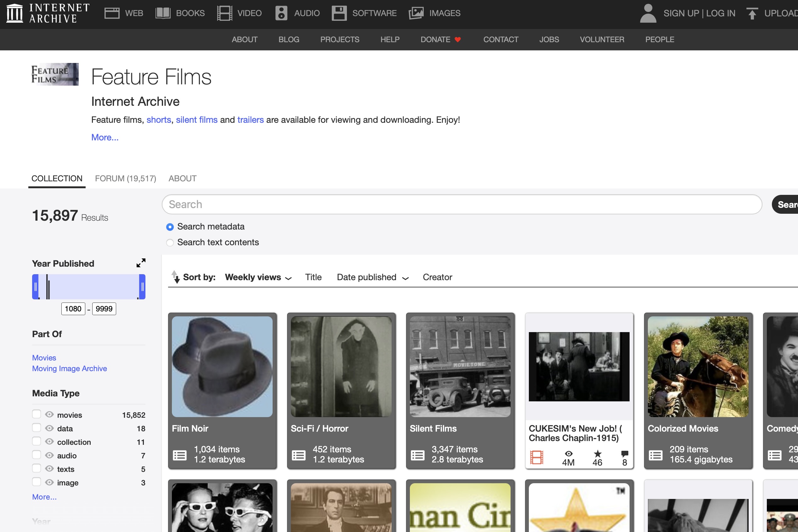Open the Projects menu item
This screenshot has height=532, width=798.
340,40
